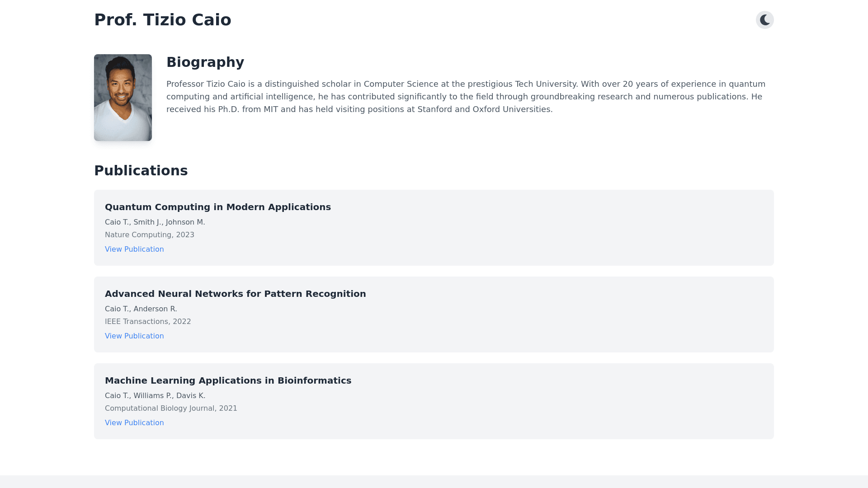Click the Publications section heading
This screenshot has width=868, height=488.
141,171
